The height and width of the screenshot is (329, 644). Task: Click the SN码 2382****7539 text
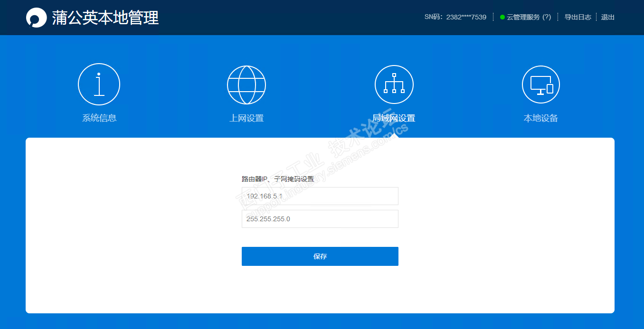click(455, 17)
